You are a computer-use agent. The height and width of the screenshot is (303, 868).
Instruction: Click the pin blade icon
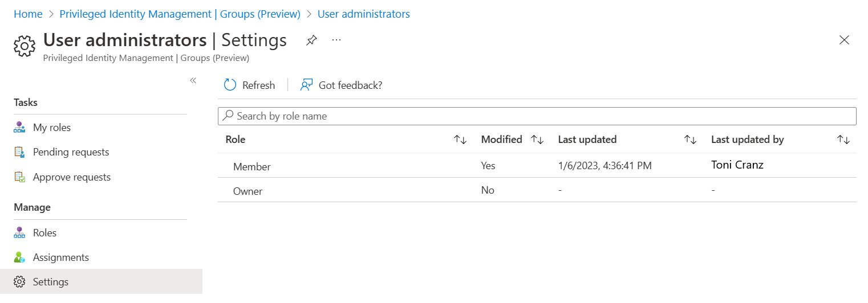point(311,40)
